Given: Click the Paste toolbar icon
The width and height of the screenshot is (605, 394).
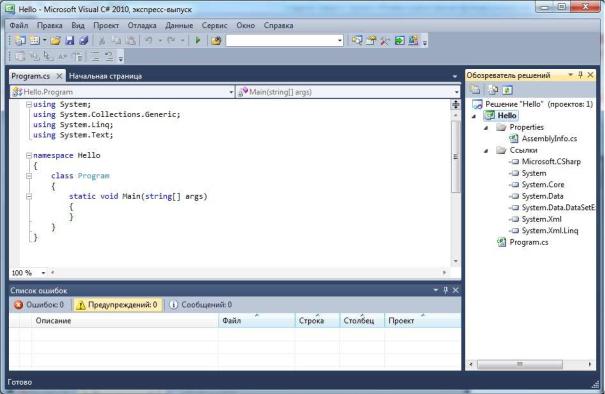Looking at the screenshot, I should click(131, 40).
